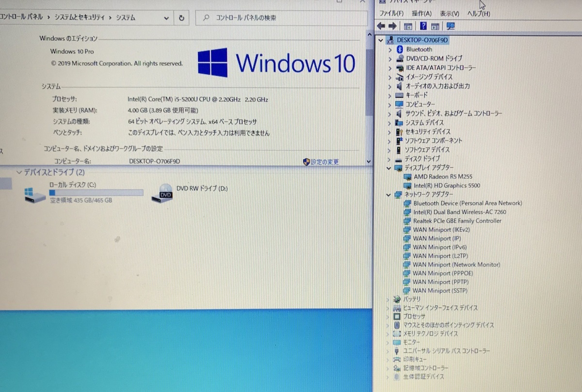582x392 pixels.
Task: Click the コントロール パネル breadcrumb segment
Action: 21,17
